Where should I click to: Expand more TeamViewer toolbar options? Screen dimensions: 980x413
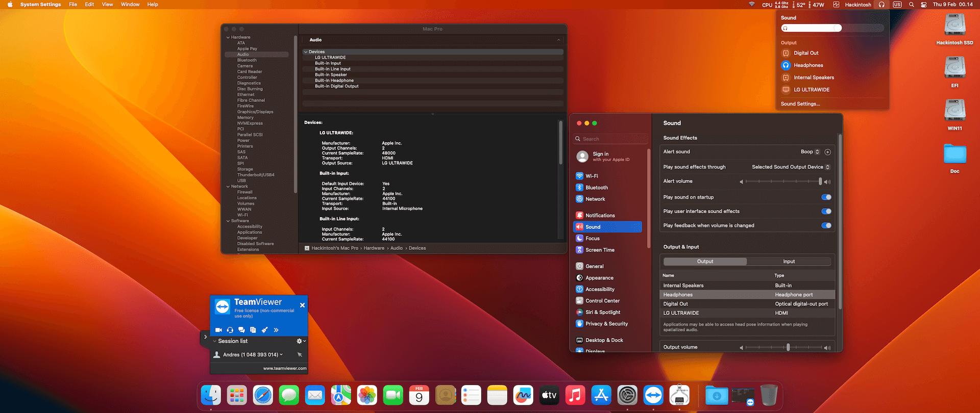point(276,330)
